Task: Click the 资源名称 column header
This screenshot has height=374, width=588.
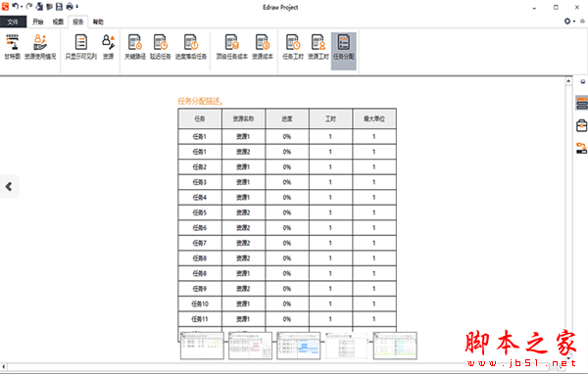Action: tap(243, 118)
